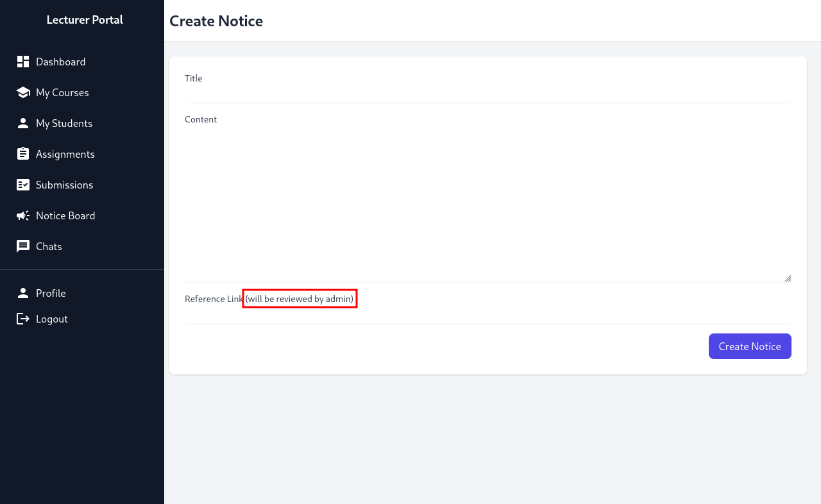This screenshot has width=821, height=504.
Task: Click the Logout exit-arrow icon
Action: click(23, 319)
